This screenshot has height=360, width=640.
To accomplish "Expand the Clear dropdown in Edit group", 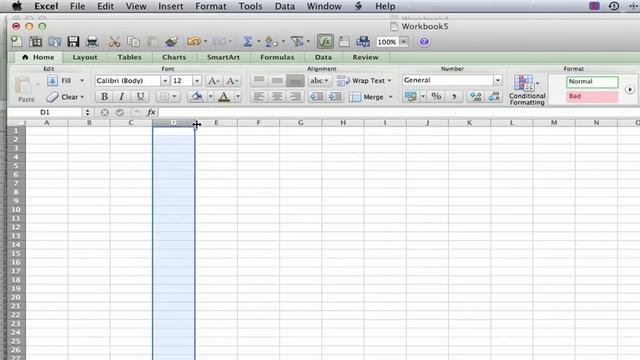I will pyautogui.click(x=82, y=97).
